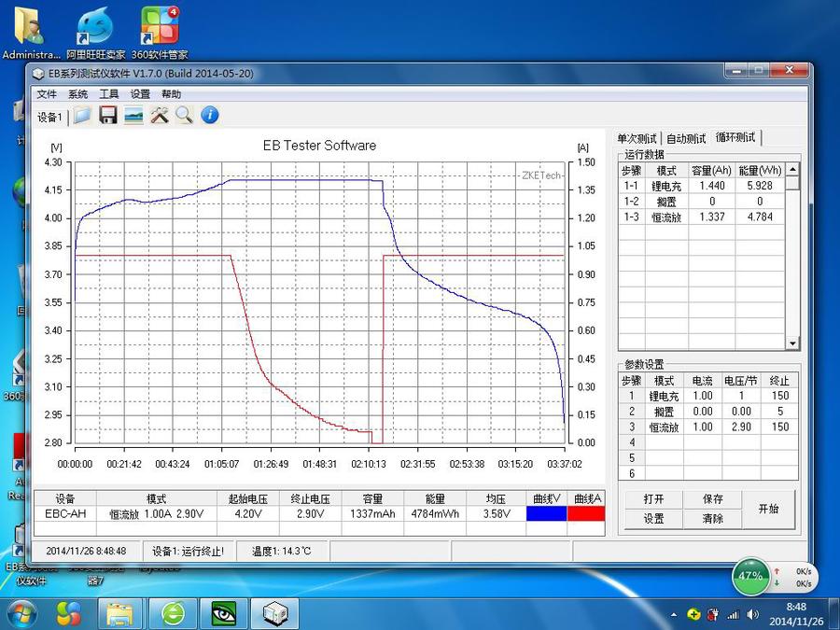Open the blue info icon
Image resolution: width=840 pixels, height=630 pixels.
210,115
